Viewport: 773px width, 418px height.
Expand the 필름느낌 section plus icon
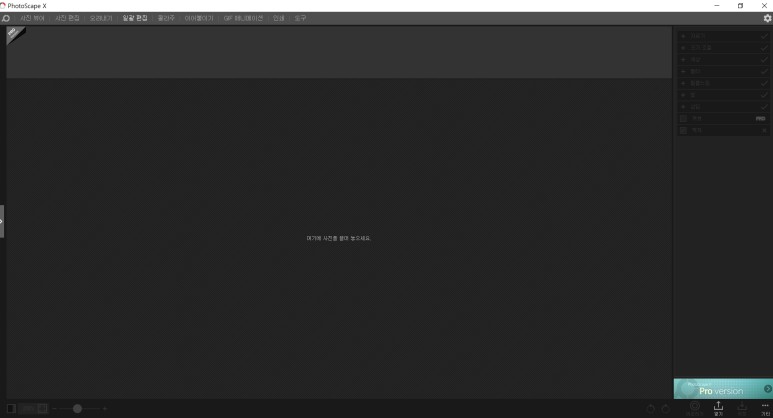point(683,83)
